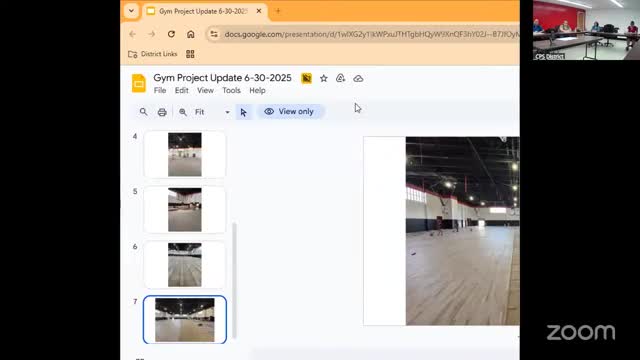This screenshot has width=640, height=360.
Task: Click the filmstrip vertical scrollbar
Action: point(234,281)
